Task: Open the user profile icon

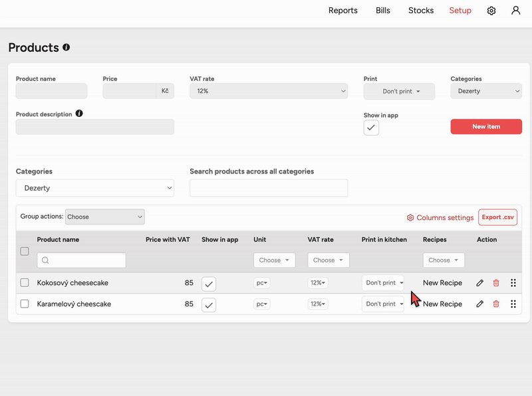Action: pos(515,11)
